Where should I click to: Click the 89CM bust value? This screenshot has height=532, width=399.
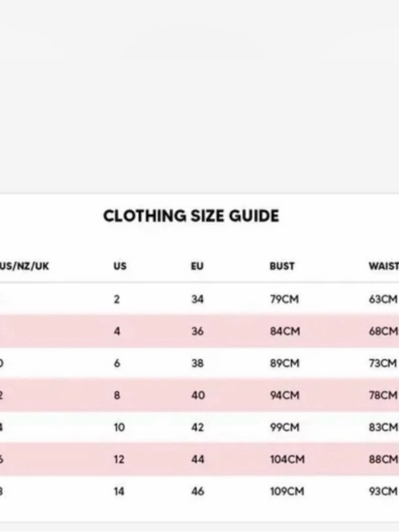point(285,363)
